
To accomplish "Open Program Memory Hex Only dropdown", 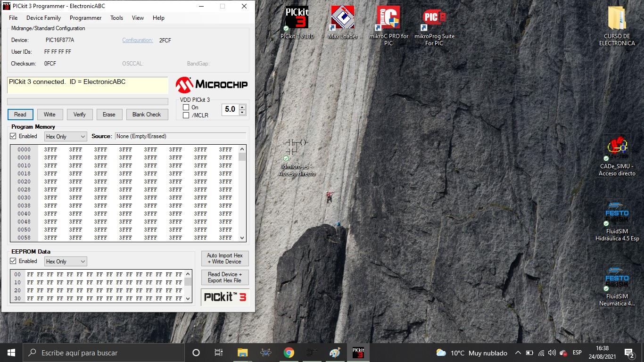I will click(66, 137).
